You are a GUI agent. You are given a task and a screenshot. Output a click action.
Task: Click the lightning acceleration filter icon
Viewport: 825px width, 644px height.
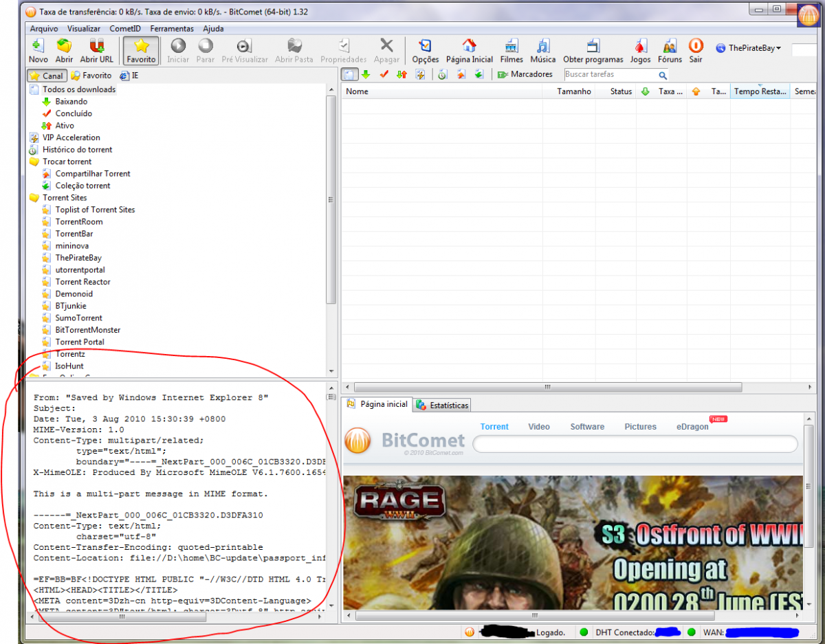click(420, 74)
